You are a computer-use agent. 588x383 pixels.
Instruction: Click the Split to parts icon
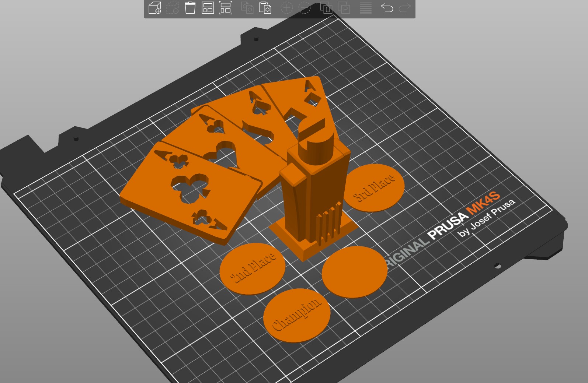344,8
